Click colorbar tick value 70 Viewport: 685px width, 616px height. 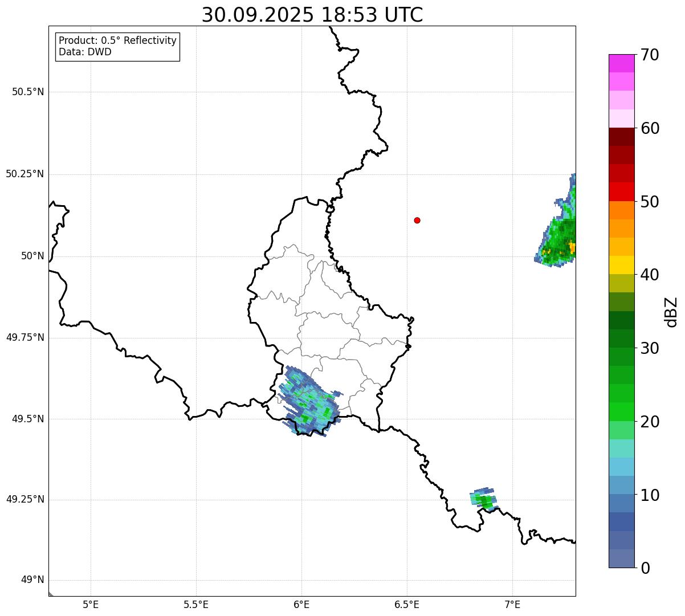[x=650, y=55]
